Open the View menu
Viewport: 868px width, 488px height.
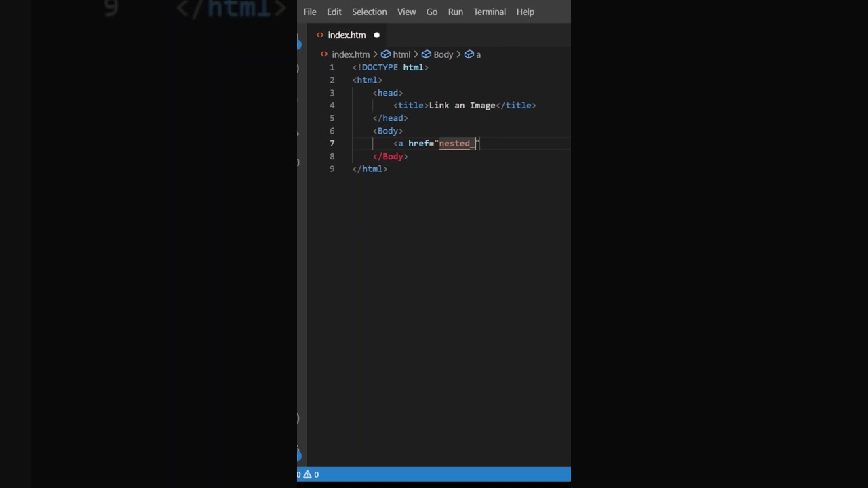[407, 12]
